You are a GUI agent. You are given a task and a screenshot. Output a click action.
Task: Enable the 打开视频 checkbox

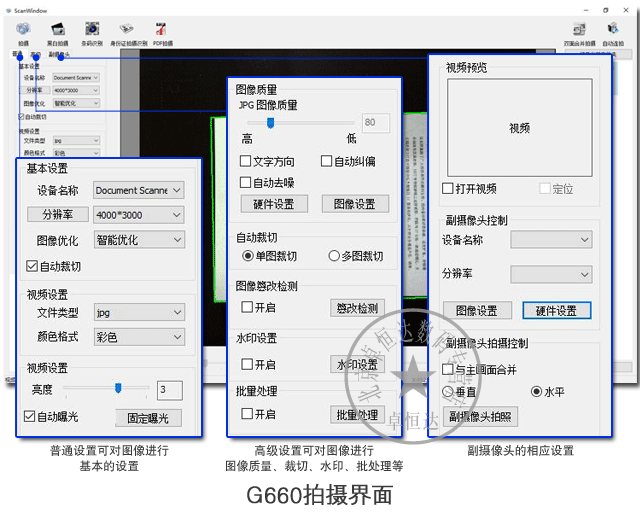(x=448, y=188)
